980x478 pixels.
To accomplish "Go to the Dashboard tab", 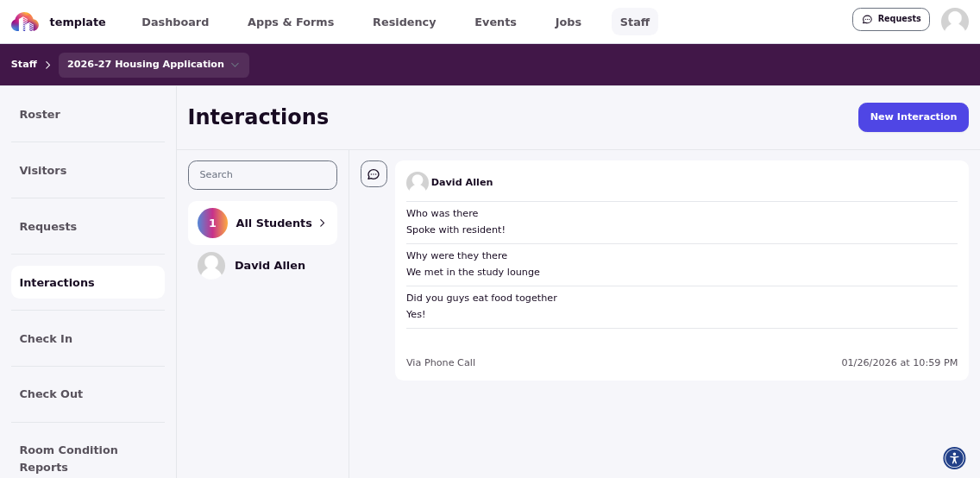I will coord(175,22).
